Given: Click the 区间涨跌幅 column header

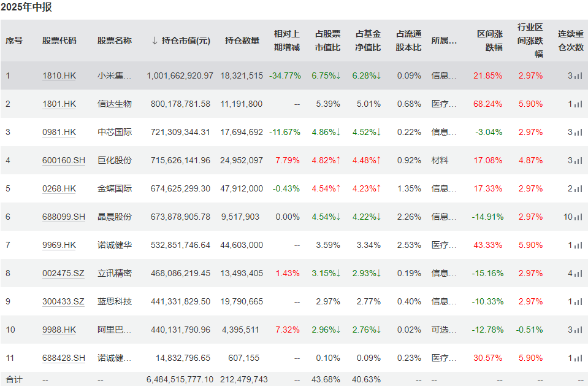Looking at the screenshot, I should click(490, 41).
